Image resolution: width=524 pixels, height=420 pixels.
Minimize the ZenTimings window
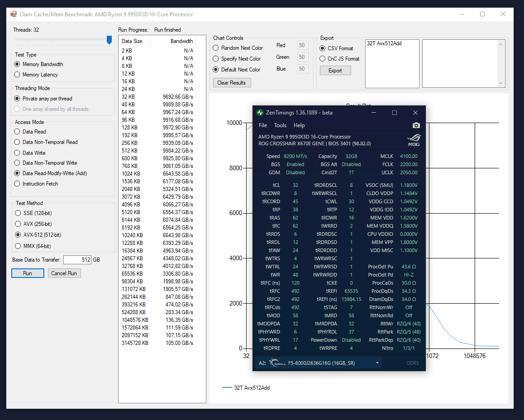[x=374, y=113]
